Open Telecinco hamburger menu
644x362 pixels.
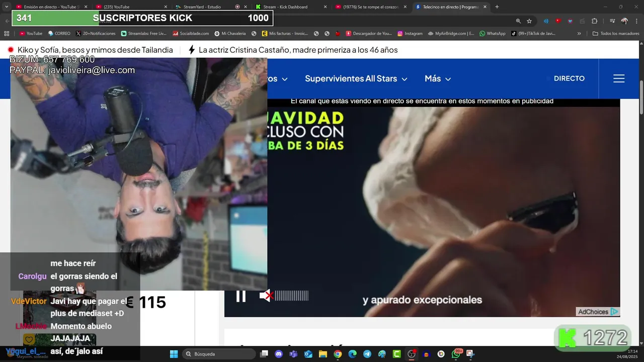pyautogui.click(x=619, y=78)
